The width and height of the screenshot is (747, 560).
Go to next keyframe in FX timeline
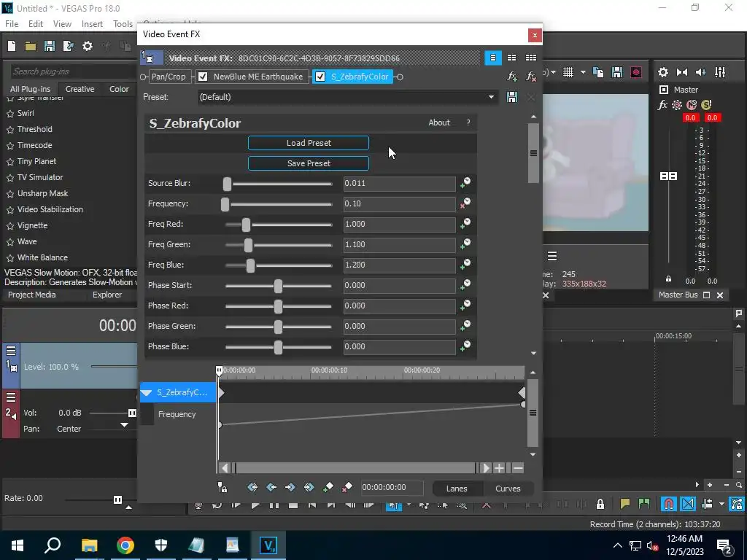point(290,487)
